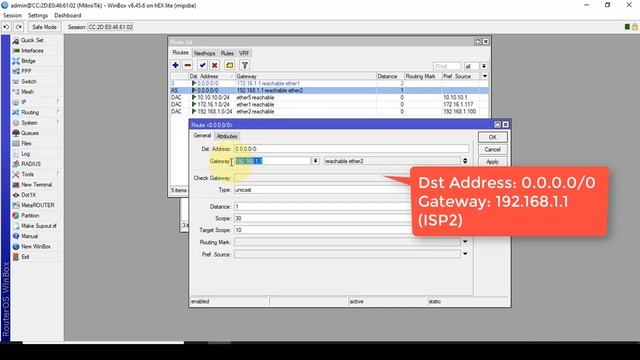This screenshot has height=360, width=640.
Task: Switch to General tab in Route dialog
Action: [x=202, y=136]
